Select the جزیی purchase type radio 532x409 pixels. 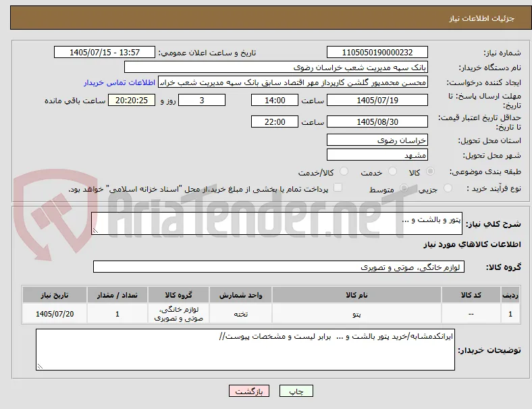tap(448, 188)
